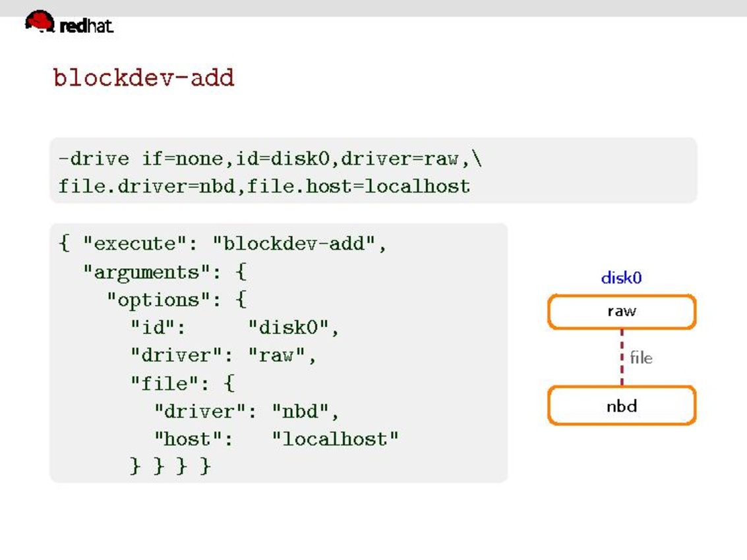The image size is (747, 560).
Task: Click the file.driver=nbd,file.host=localhost line
Action: (264, 186)
